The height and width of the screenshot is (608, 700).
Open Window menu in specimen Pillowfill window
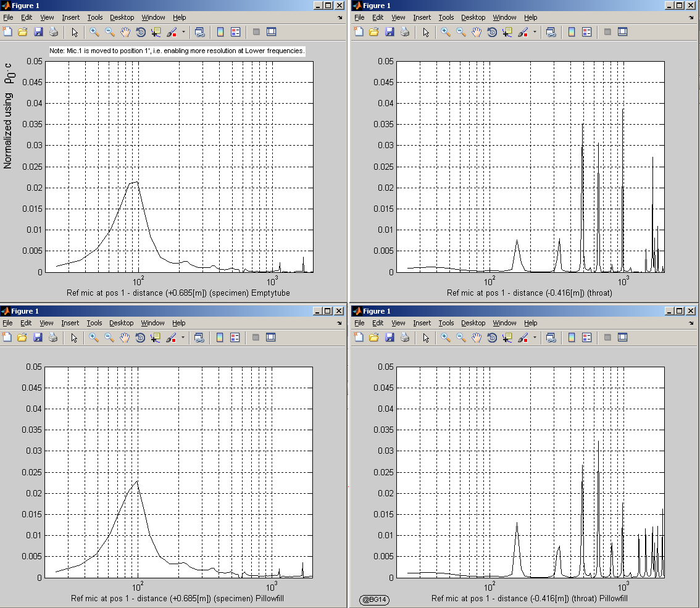pos(152,323)
